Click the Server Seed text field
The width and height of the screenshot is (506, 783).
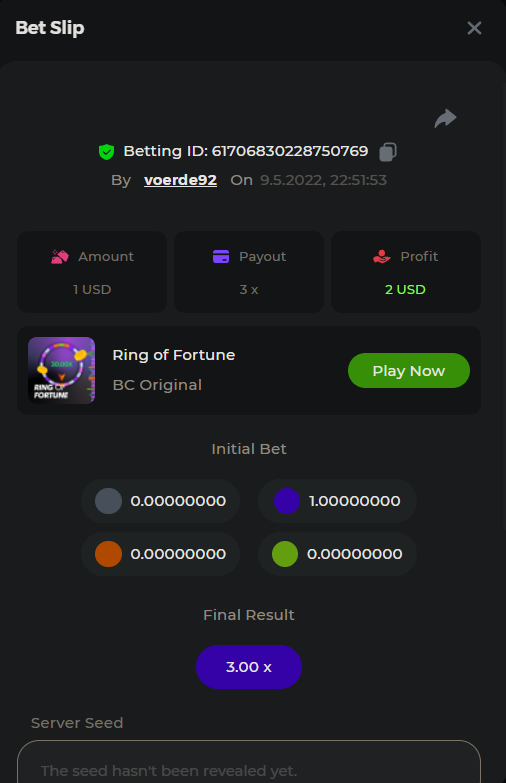tap(249, 762)
